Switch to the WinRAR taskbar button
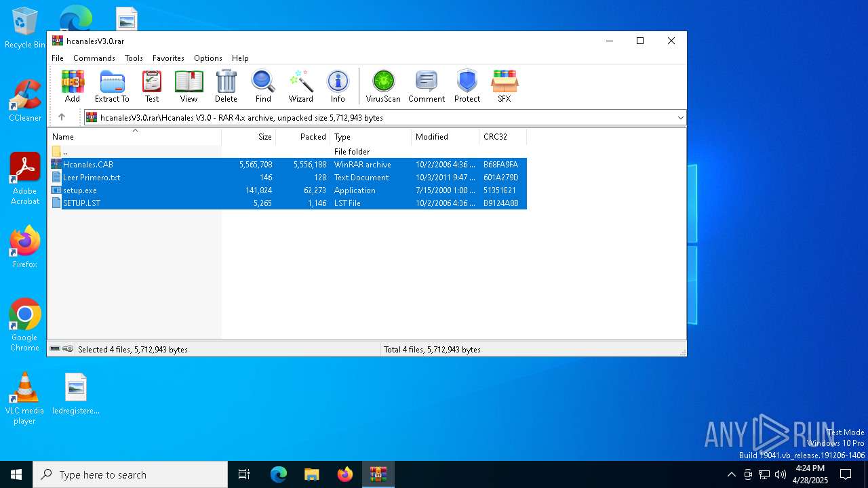The height and width of the screenshot is (488, 868). click(x=378, y=474)
